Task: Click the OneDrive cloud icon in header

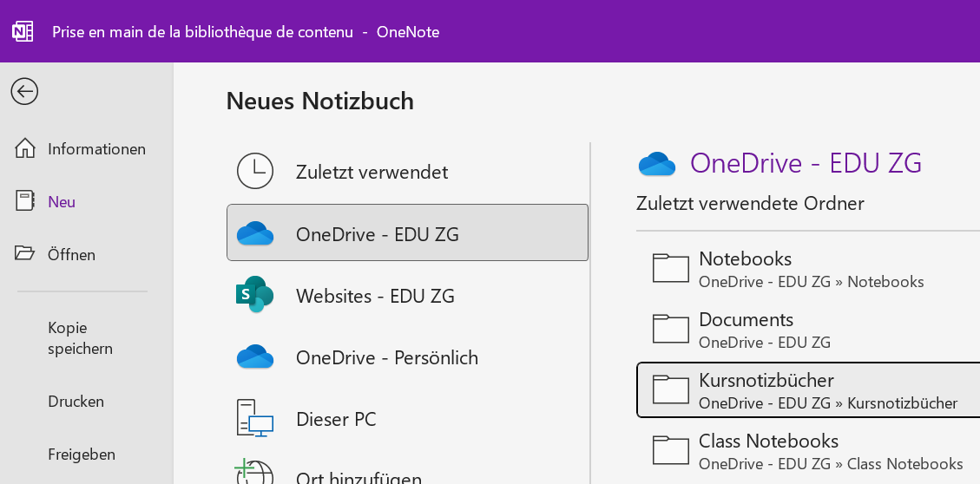Action: [657, 164]
